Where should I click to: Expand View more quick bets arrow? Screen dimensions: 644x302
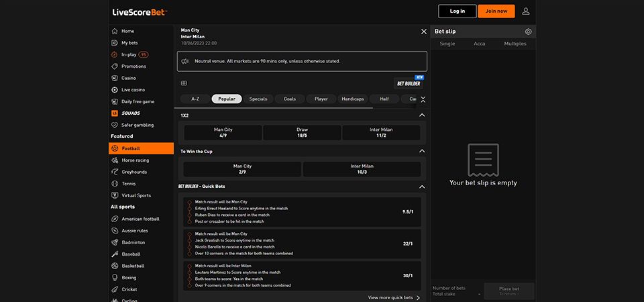click(x=418, y=298)
